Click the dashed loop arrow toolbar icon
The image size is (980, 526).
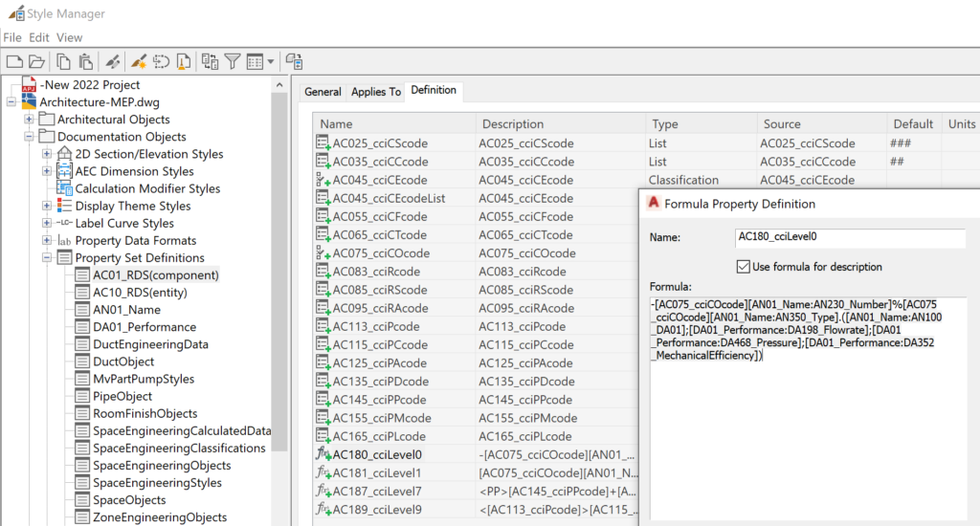(161, 61)
